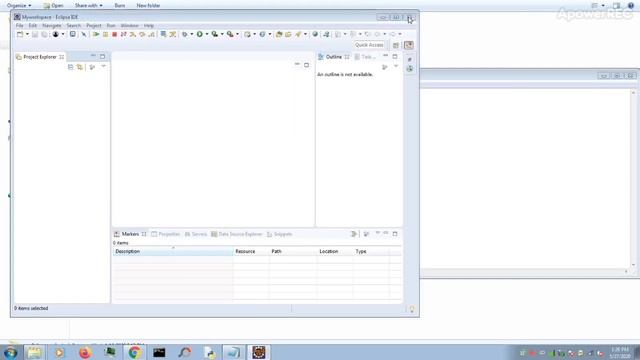Click New folder in background Explorer window

tap(148, 5)
